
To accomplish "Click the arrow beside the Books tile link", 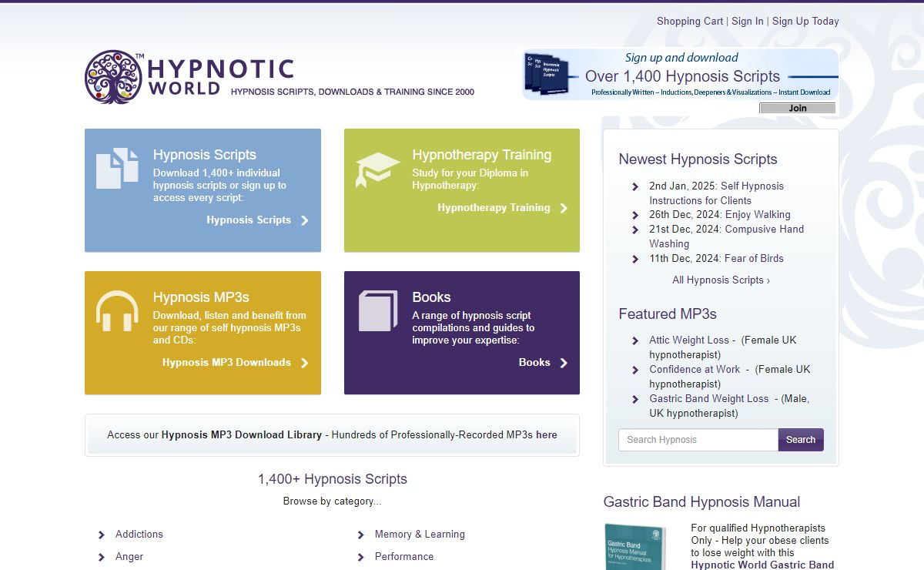I will 564,363.
